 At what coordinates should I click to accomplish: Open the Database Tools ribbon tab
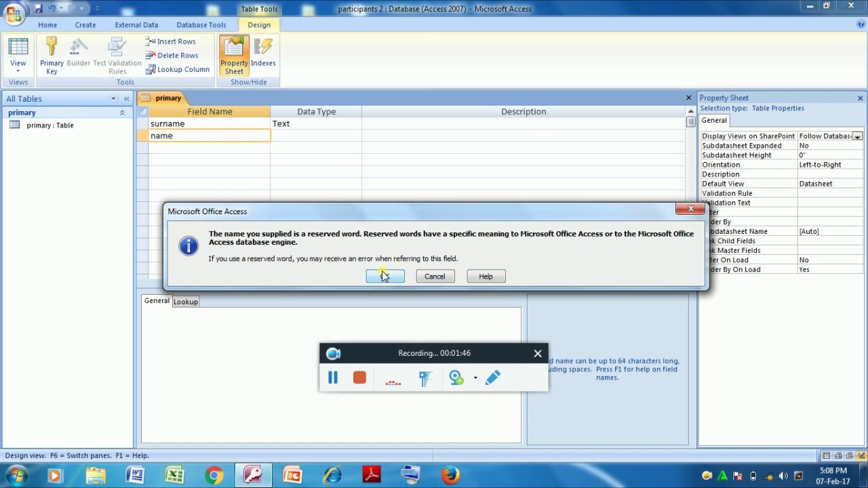click(201, 25)
